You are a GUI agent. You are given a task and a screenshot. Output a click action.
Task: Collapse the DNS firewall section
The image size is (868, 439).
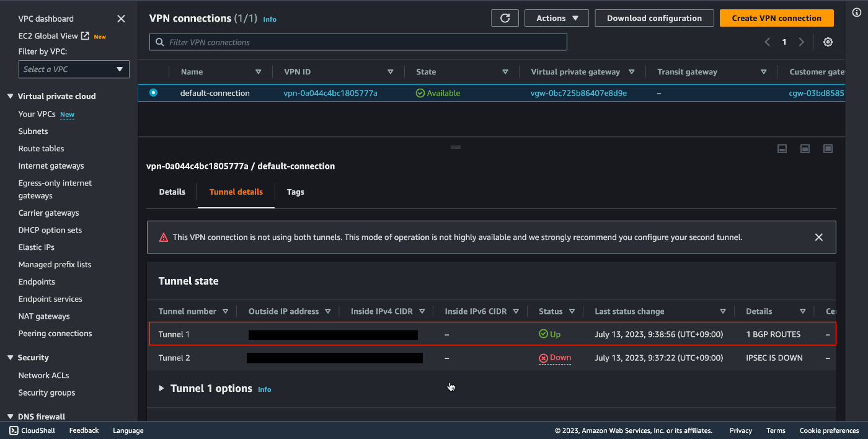[11, 417]
